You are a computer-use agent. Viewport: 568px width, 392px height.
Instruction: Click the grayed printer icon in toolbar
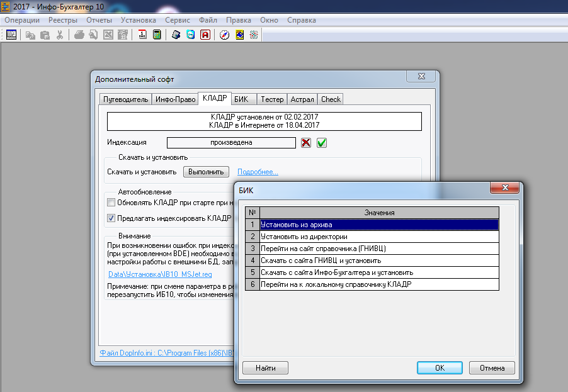pos(79,35)
